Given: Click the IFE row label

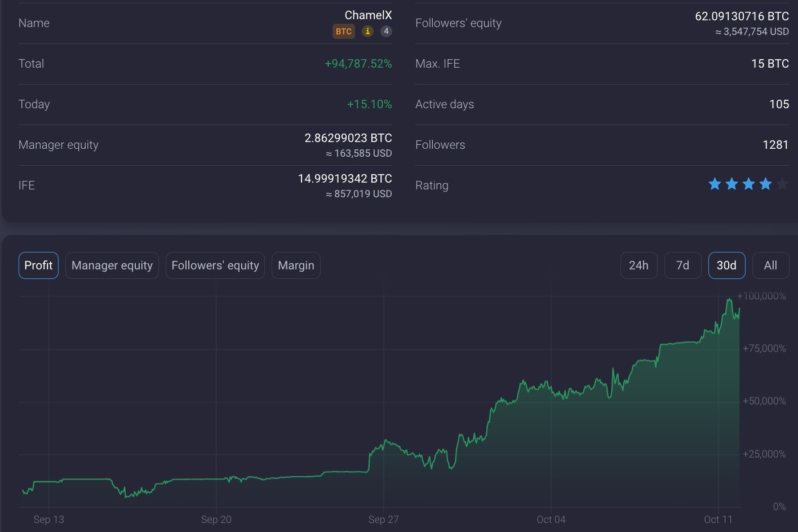Looking at the screenshot, I should click(x=26, y=185).
